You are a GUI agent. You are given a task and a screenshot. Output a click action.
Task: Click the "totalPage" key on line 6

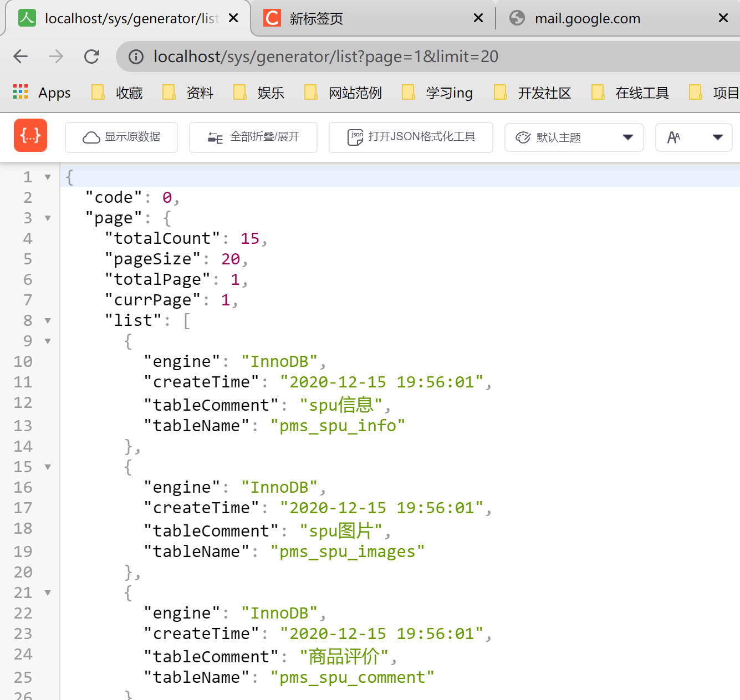coord(158,279)
